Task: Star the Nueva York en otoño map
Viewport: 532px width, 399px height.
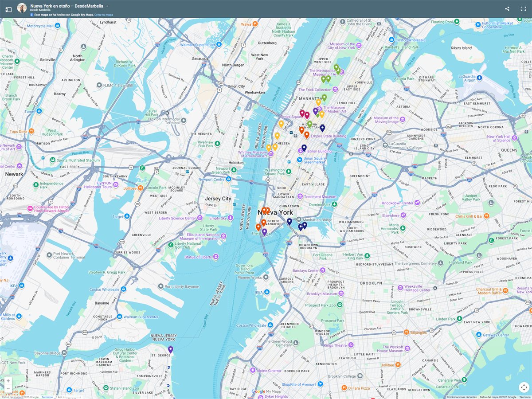Action: tap(107, 6)
